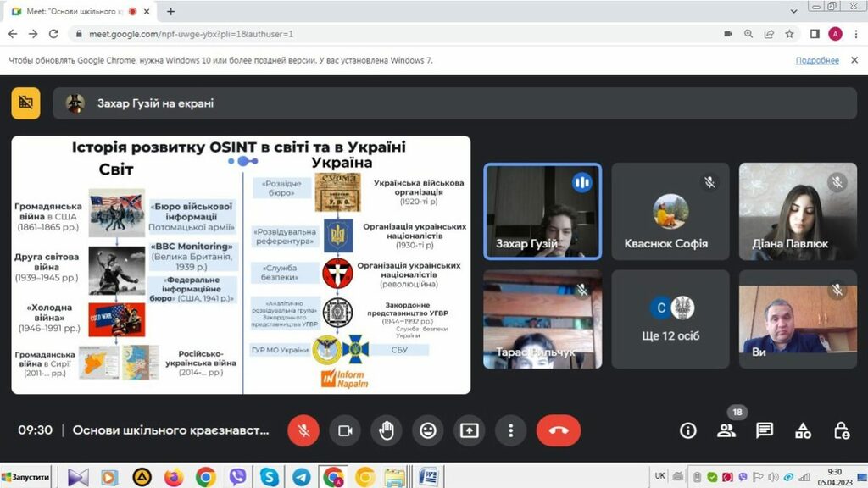868x488 pixels.
Task: Raise hand in the meeting
Action: point(387,430)
